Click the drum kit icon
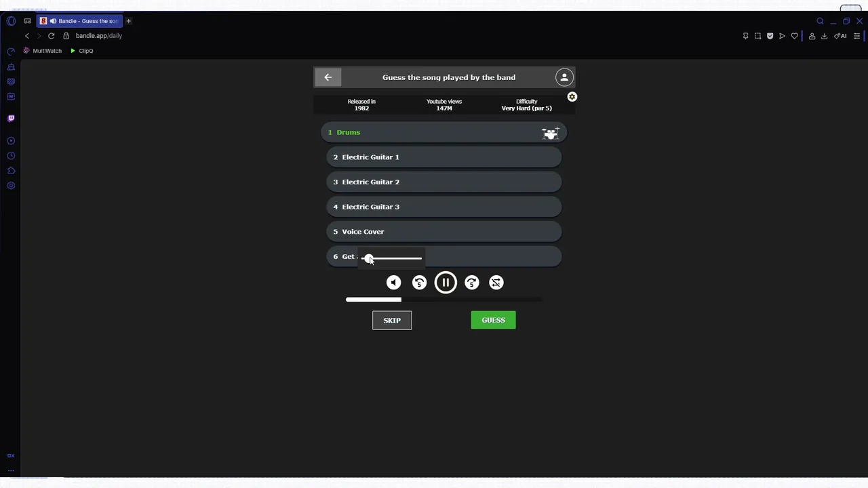 pos(550,133)
